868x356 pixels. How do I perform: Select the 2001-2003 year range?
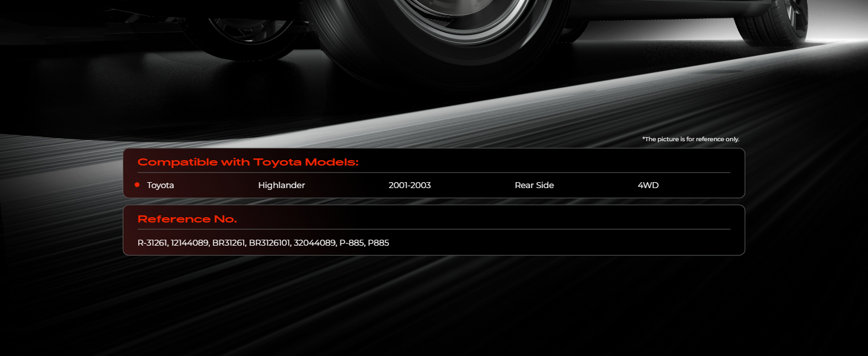pyautogui.click(x=410, y=185)
